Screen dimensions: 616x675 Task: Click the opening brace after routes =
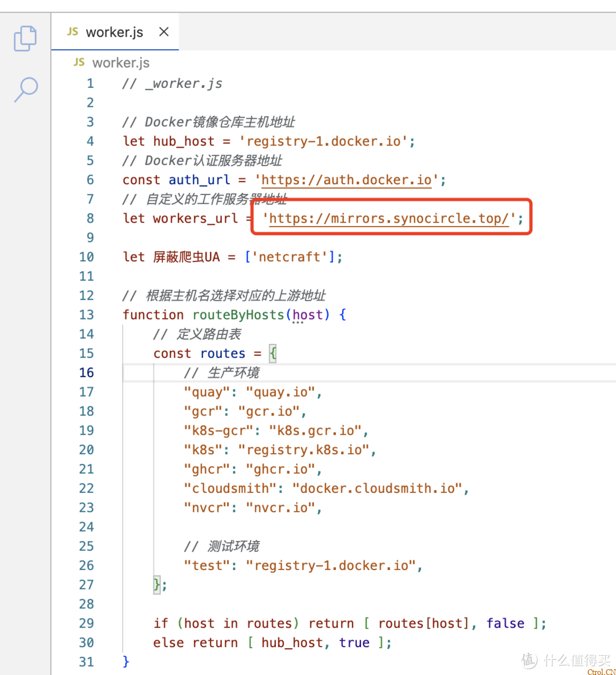coord(273,353)
